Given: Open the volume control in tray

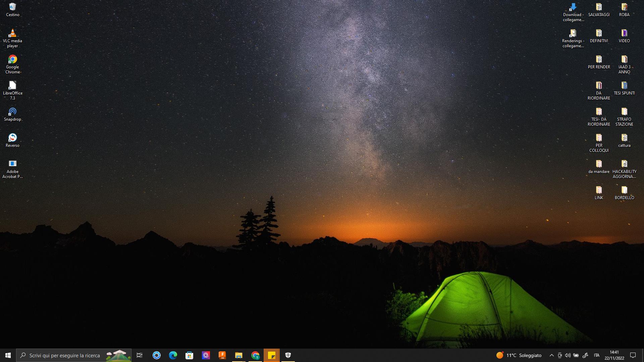Looking at the screenshot, I should pos(568,355).
